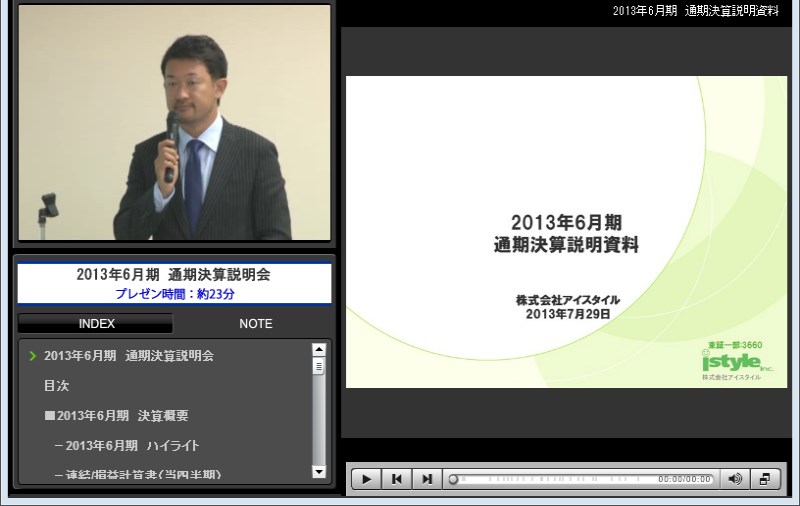Open the NOTE tab
This screenshot has width=800, height=506.
coord(256,323)
